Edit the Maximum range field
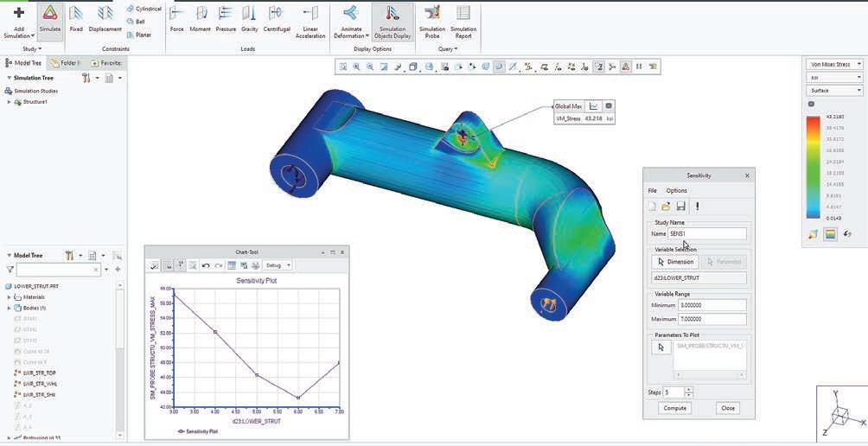The image size is (868, 446). pos(712,319)
